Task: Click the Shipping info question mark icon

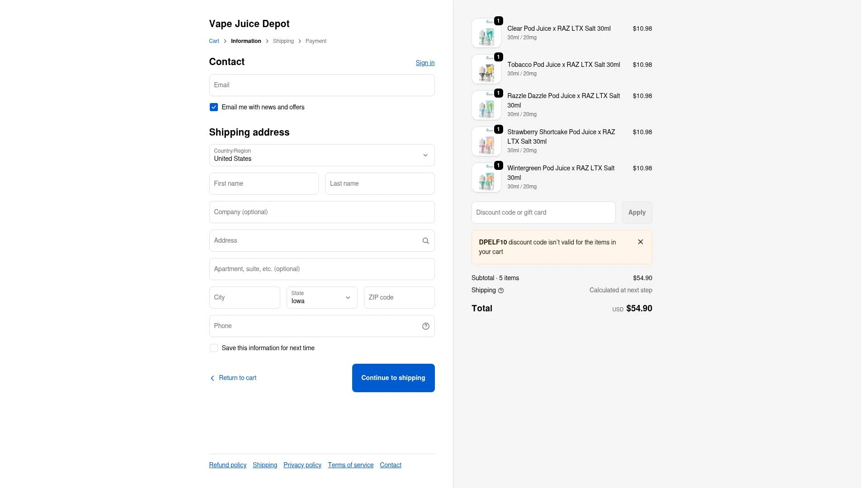Action: (x=500, y=291)
